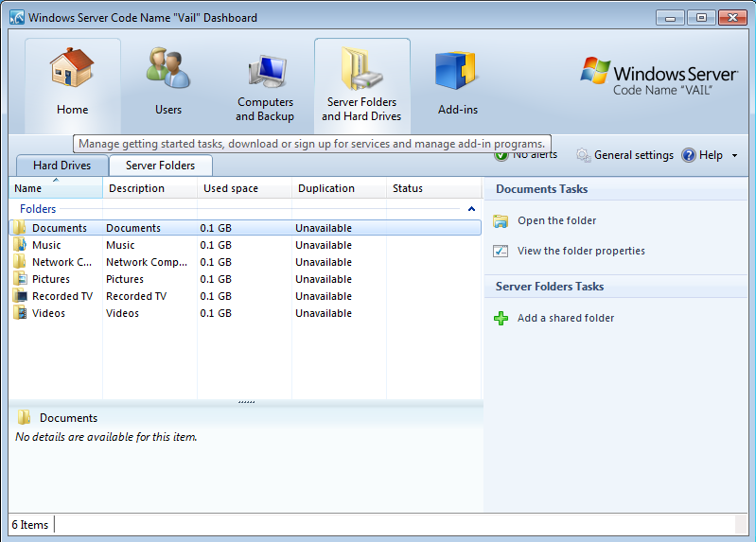
Task: Sort by the Name column header
Action: 56,188
